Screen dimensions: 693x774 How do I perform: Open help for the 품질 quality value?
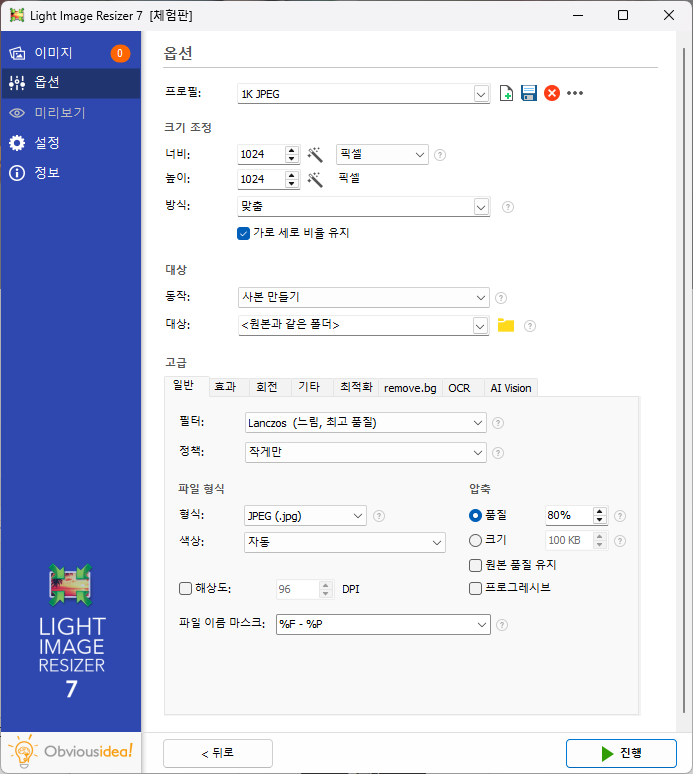(620, 516)
